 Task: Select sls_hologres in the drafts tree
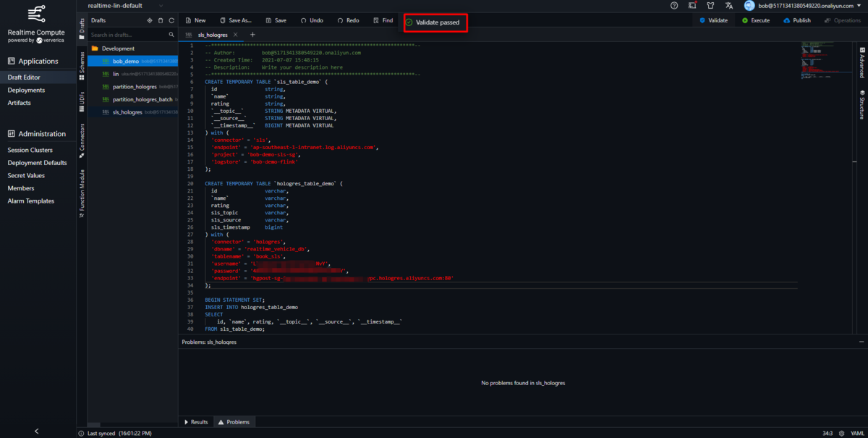(132, 112)
